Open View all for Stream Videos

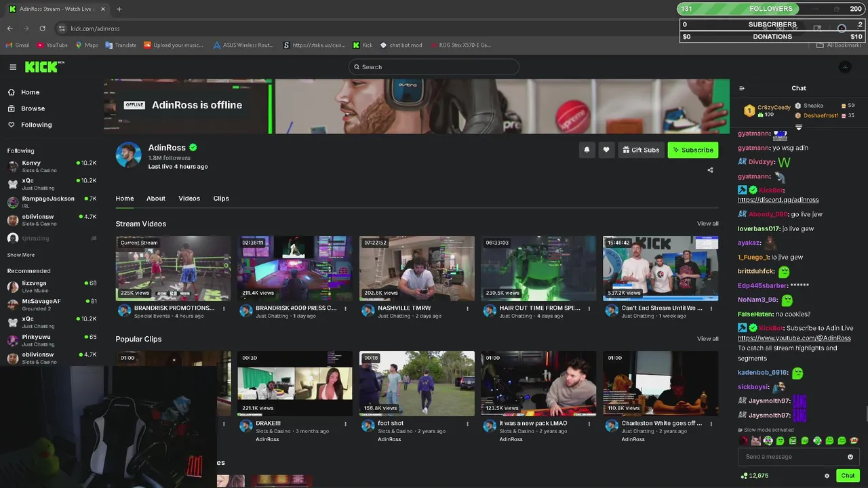coord(707,224)
